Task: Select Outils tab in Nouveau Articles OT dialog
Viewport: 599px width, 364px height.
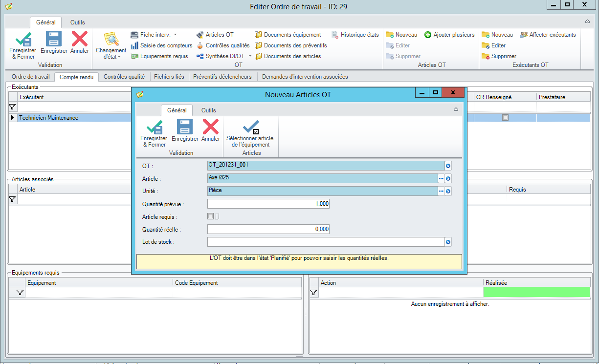Action: (x=209, y=110)
